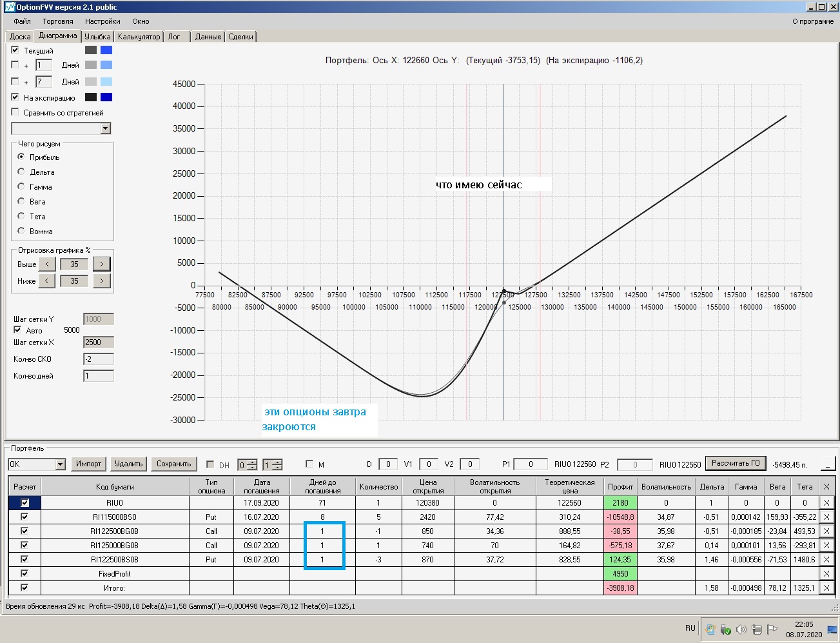
Task: Click the Ниже left arrow button
Action: point(47,281)
